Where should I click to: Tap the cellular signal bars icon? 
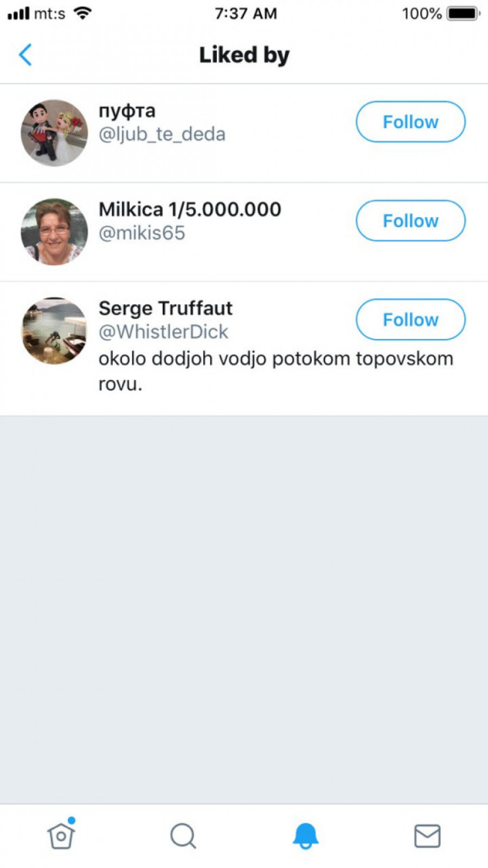18,14
